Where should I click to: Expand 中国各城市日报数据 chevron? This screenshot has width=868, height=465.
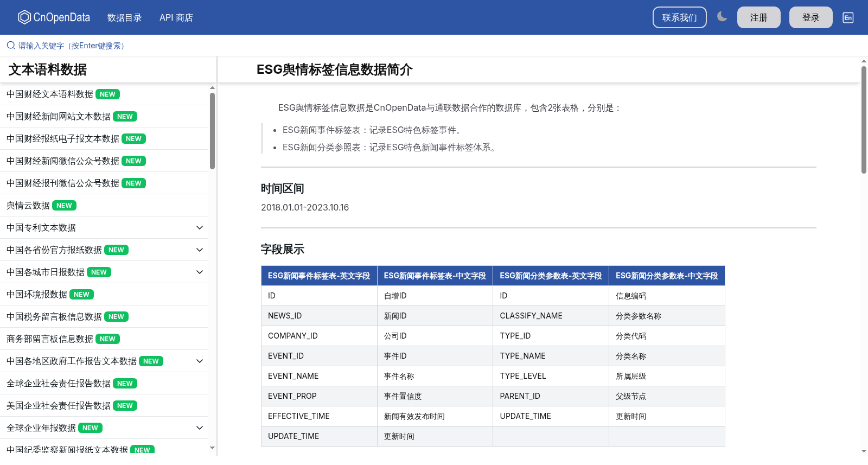[x=200, y=272]
